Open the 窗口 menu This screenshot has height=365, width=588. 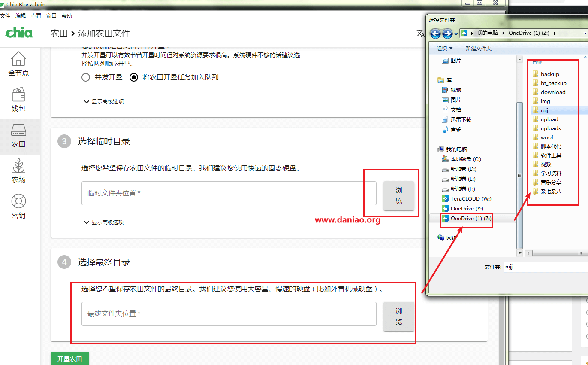pyautogui.click(x=51, y=16)
